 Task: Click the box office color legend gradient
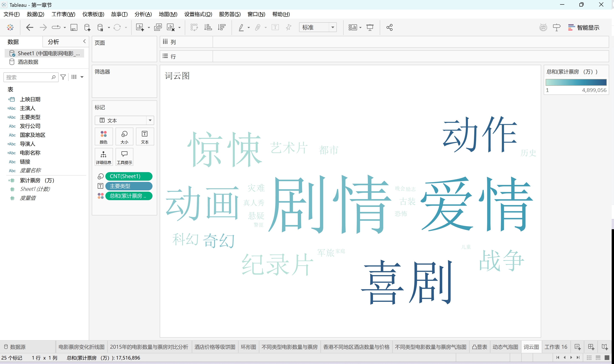pyautogui.click(x=576, y=82)
